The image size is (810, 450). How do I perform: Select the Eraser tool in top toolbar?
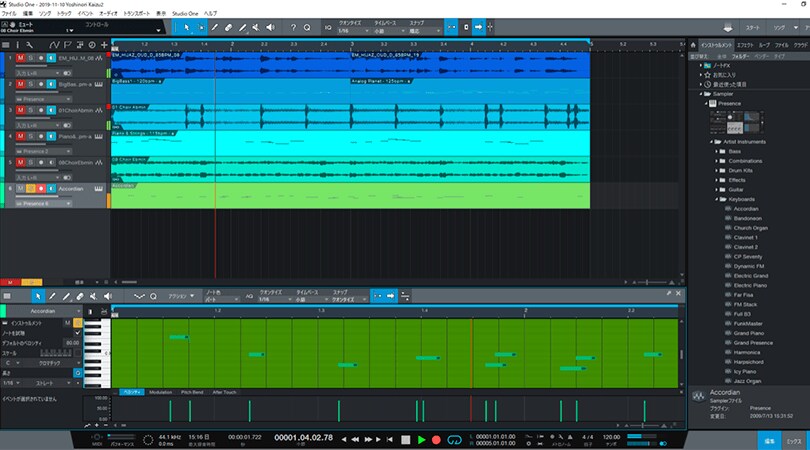[228, 27]
